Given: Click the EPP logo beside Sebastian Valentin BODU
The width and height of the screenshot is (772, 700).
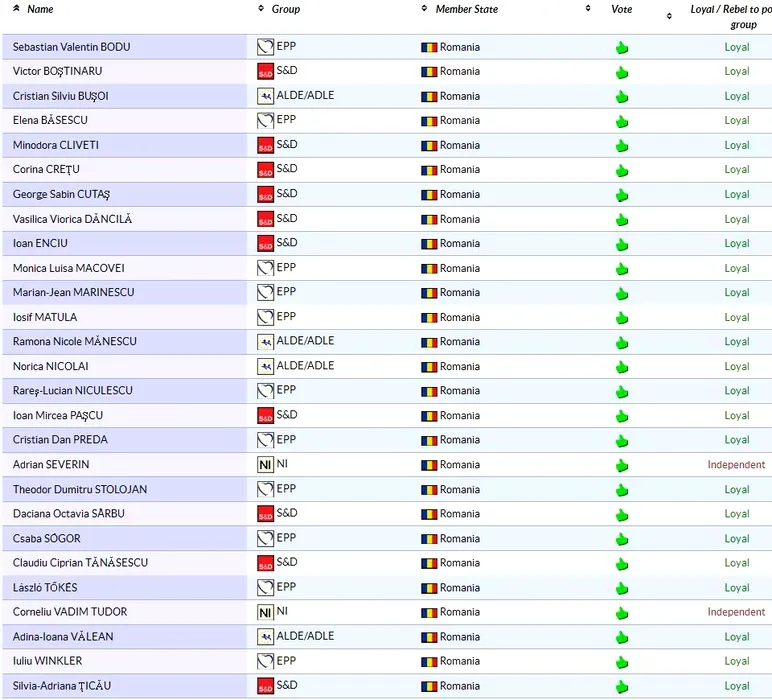Looking at the screenshot, I should [x=265, y=46].
